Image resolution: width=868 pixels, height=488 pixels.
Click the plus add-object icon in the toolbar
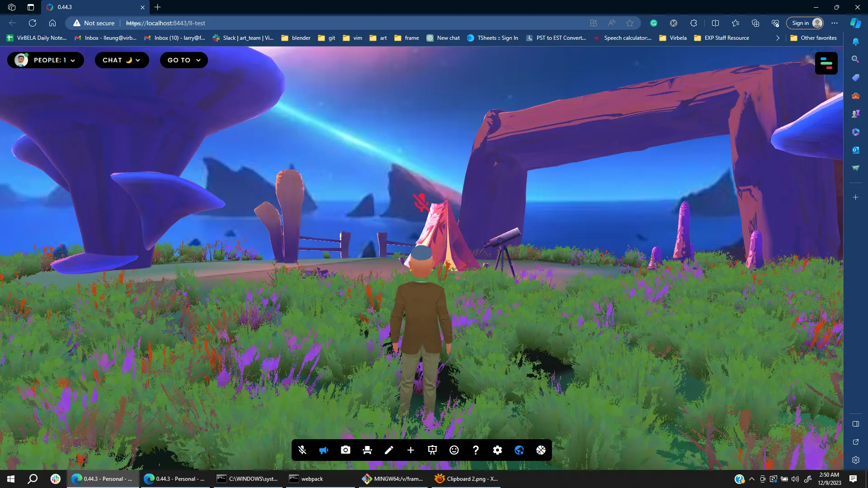pyautogui.click(x=410, y=450)
